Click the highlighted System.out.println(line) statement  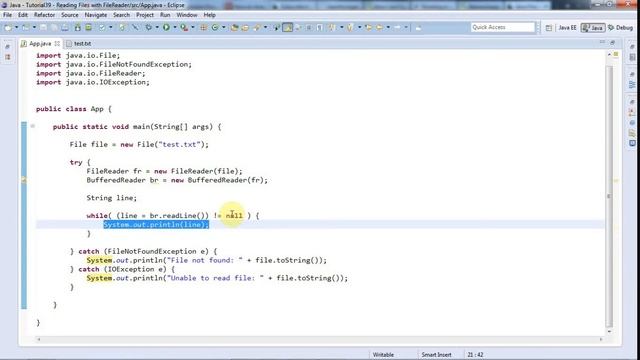pyautogui.click(x=156, y=224)
